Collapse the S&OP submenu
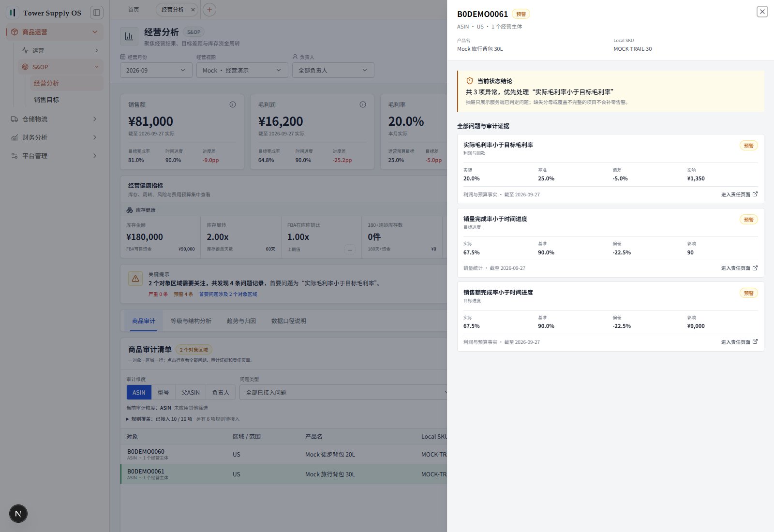This screenshot has width=774, height=532. tap(97, 67)
